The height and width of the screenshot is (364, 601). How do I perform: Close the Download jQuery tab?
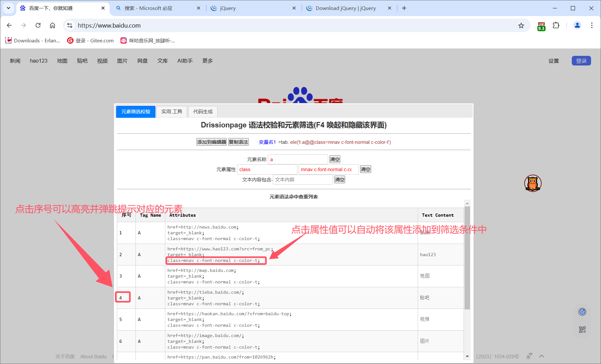[389, 8]
